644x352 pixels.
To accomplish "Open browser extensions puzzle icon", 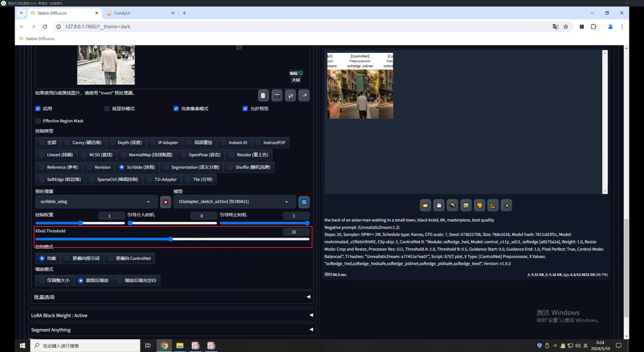I will pyautogui.click(x=593, y=26).
